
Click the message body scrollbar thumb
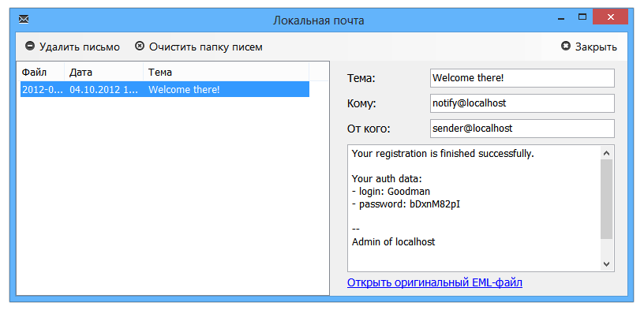pyautogui.click(x=607, y=199)
